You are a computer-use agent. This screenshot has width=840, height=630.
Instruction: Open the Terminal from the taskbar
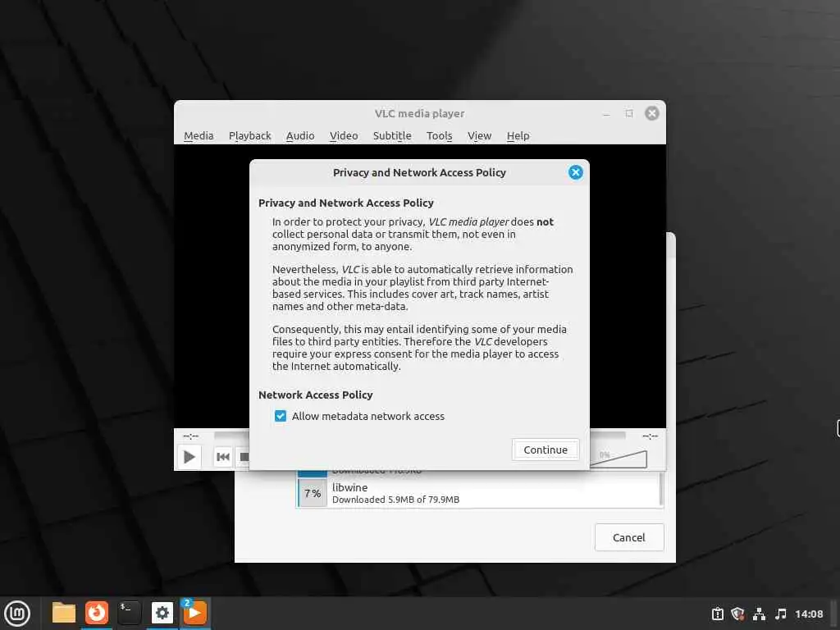[x=129, y=613]
